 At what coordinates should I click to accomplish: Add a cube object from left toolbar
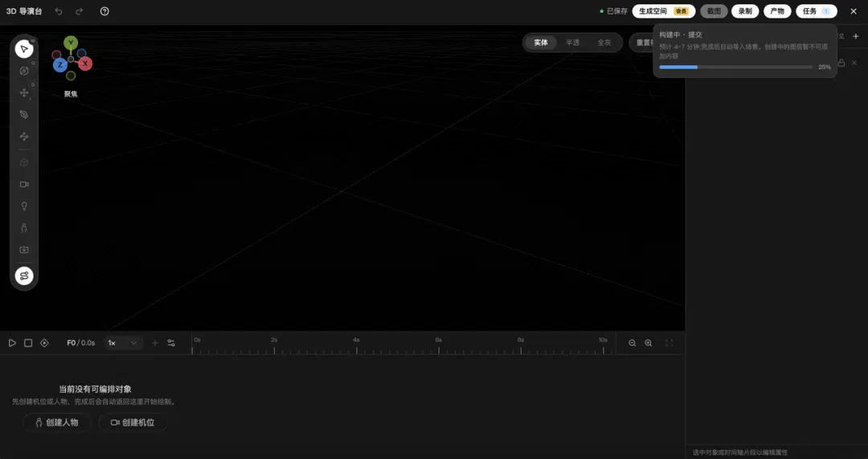tap(24, 162)
